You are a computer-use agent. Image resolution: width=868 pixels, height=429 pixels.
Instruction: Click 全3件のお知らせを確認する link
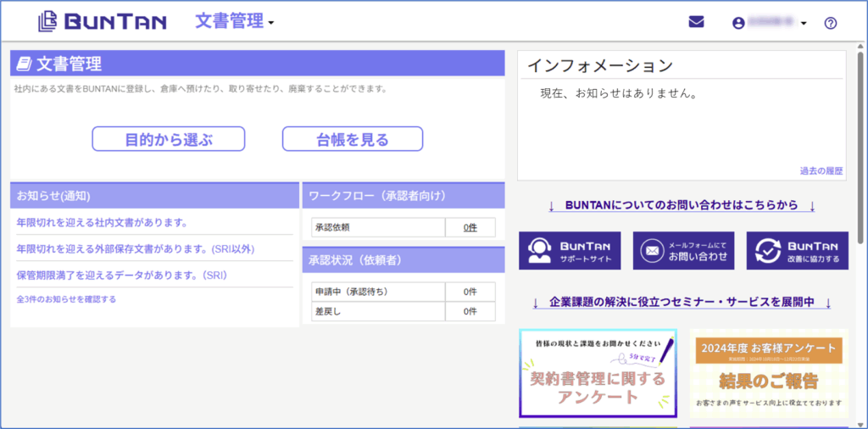point(66,299)
